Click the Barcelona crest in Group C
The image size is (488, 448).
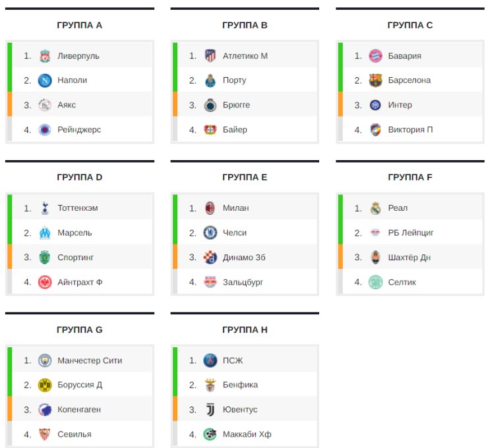pyautogui.click(x=375, y=80)
